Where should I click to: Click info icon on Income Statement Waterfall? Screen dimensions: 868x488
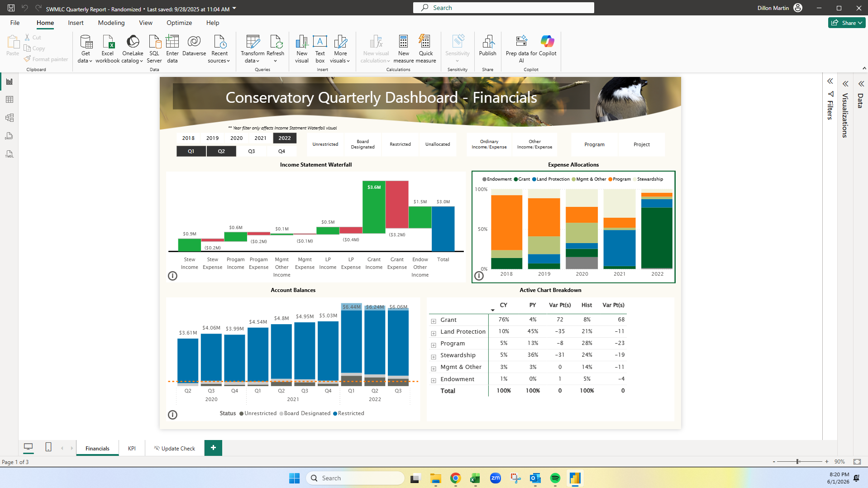tap(172, 276)
